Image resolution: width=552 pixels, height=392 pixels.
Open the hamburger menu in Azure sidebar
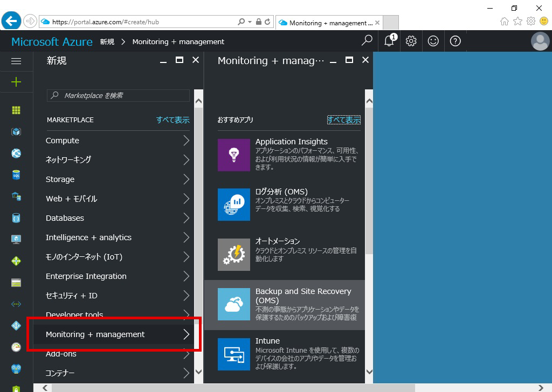(x=16, y=61)
